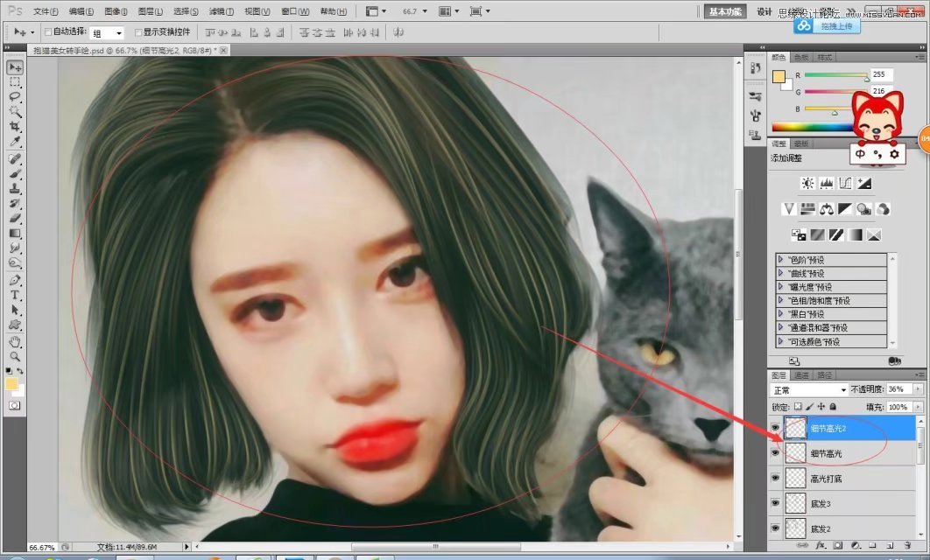
Task: Open the 文件(F) menu
Action: (46, 11)
